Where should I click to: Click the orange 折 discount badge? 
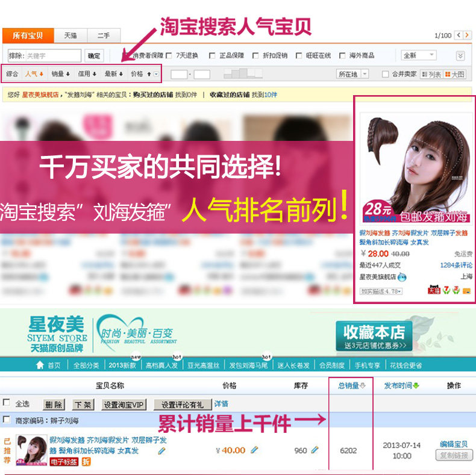[86, 462]
